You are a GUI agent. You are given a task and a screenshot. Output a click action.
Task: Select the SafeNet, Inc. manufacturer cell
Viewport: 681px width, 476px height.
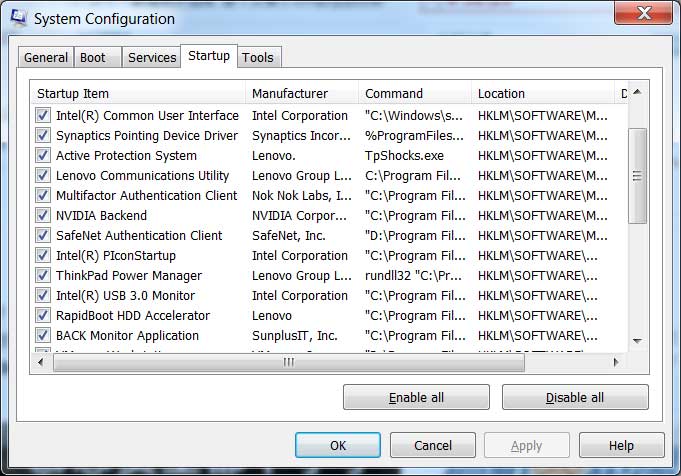289,235
